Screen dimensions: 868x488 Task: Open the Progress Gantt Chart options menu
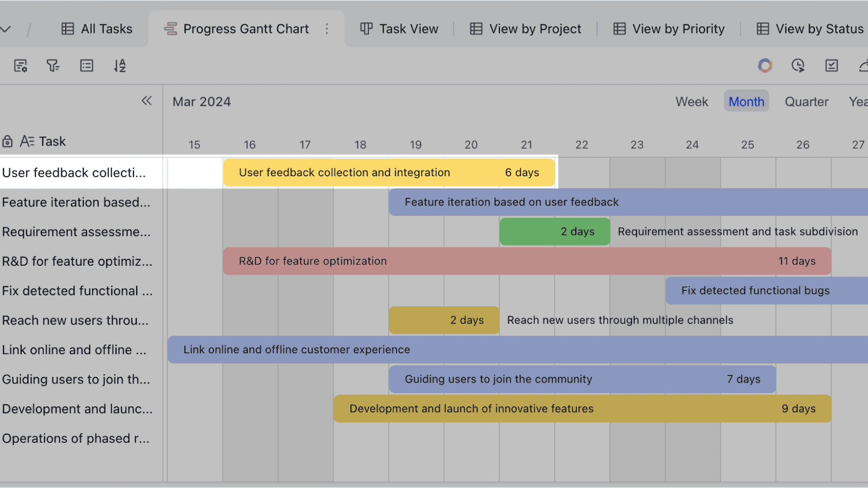tap(327, 29)
